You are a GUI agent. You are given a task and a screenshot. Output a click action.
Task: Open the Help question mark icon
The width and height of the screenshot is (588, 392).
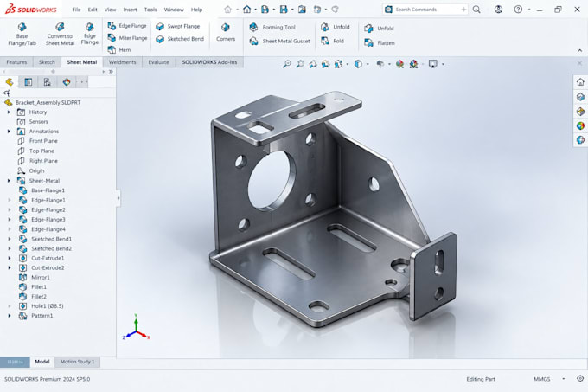(x=518, y=10)
